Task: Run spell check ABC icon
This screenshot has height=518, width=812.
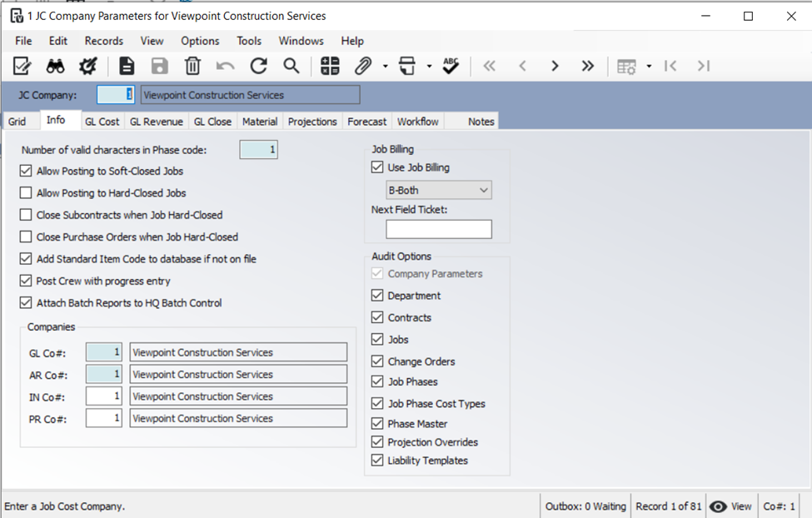Action: 451,66
